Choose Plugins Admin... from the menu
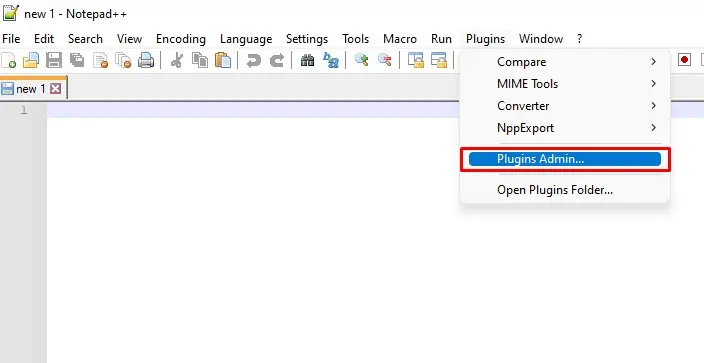The height and width of the screenshot is (363, 704). [565, 159]
